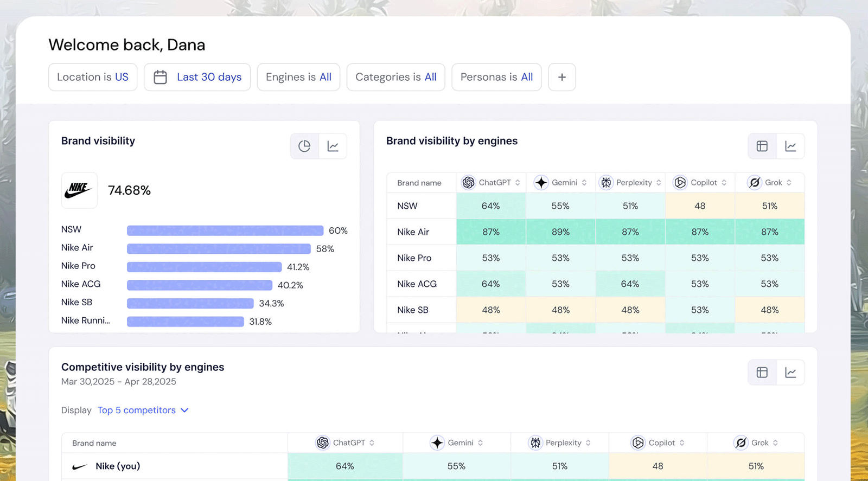Image resolution: width=868 pixels, height=481 pixels.
Task: Sort Gemini column in Competitive visibility table
Action: (x=480, y=443)
